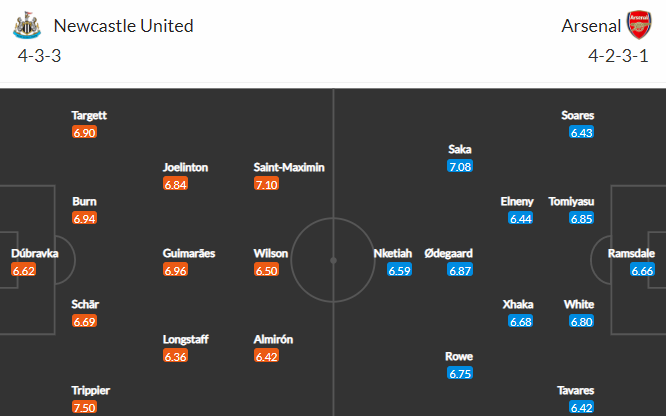This screenshot has width=666, height=416.
Task: Click on Guimarães player name
Action: pyautogui.click(x=189, y=254)
